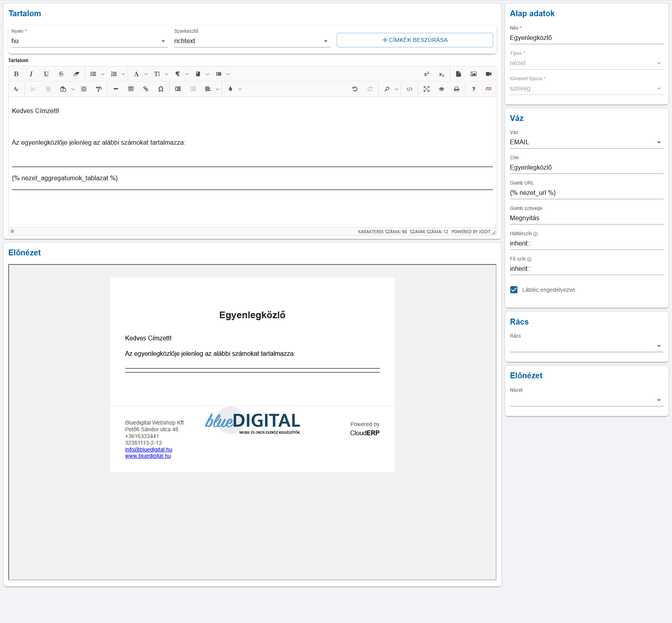Screen dimensions: 672x623
Task: Open the Rács dropdown
Action: tap(587, 346)
